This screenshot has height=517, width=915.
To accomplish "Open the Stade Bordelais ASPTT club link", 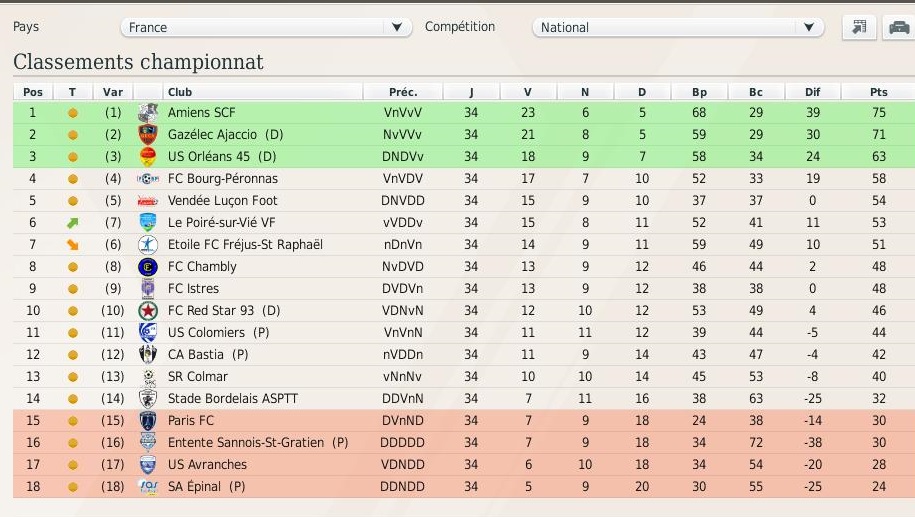I will point(232,399).
